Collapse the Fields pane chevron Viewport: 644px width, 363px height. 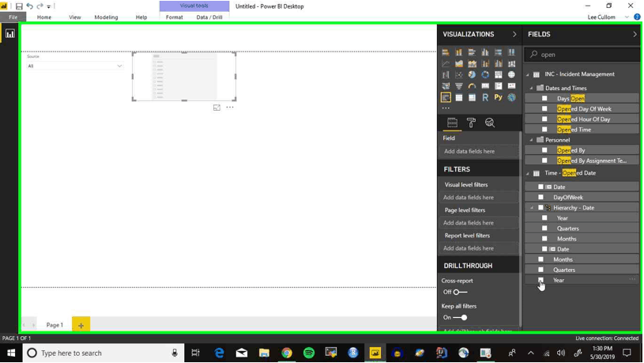tap(635, 34)
